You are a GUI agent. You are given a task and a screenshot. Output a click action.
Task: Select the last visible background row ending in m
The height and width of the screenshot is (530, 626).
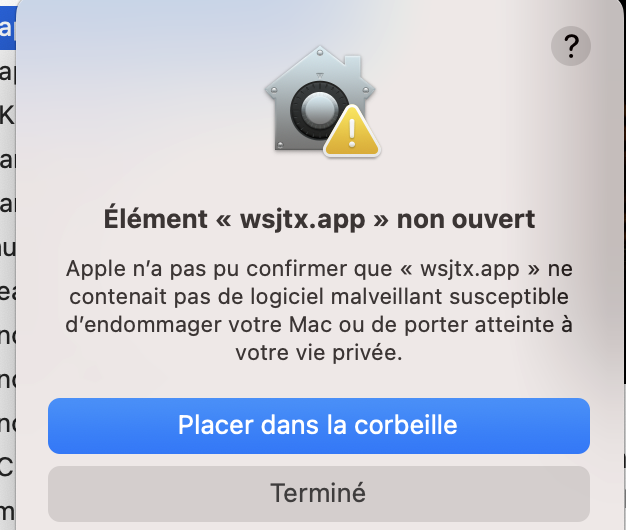(8, 512)
